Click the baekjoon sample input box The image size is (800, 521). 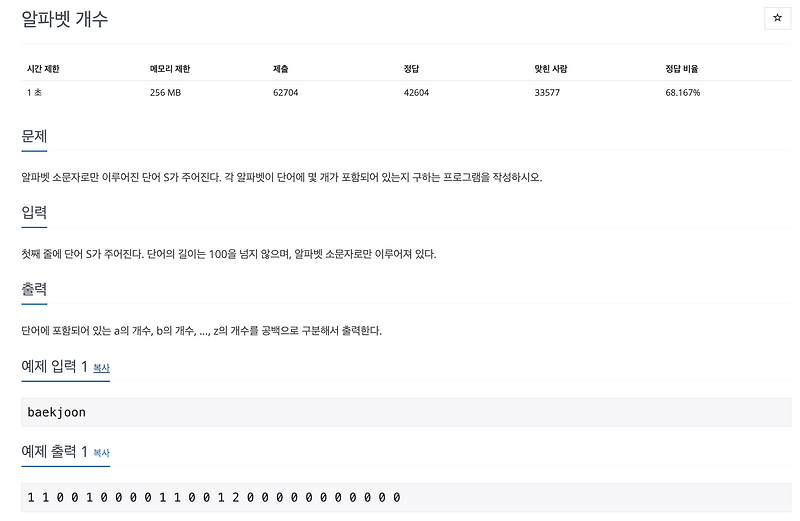point(406,412)
